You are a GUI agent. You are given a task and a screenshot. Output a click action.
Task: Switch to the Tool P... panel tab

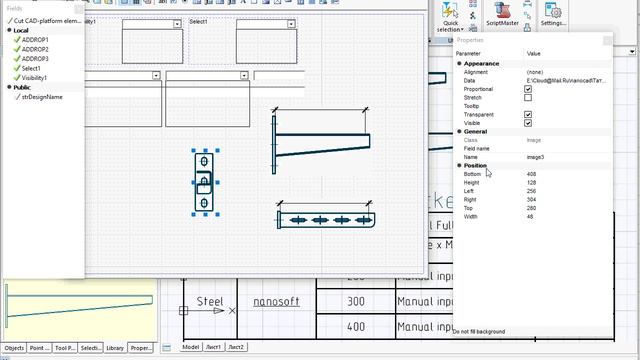tap(64, 348)
